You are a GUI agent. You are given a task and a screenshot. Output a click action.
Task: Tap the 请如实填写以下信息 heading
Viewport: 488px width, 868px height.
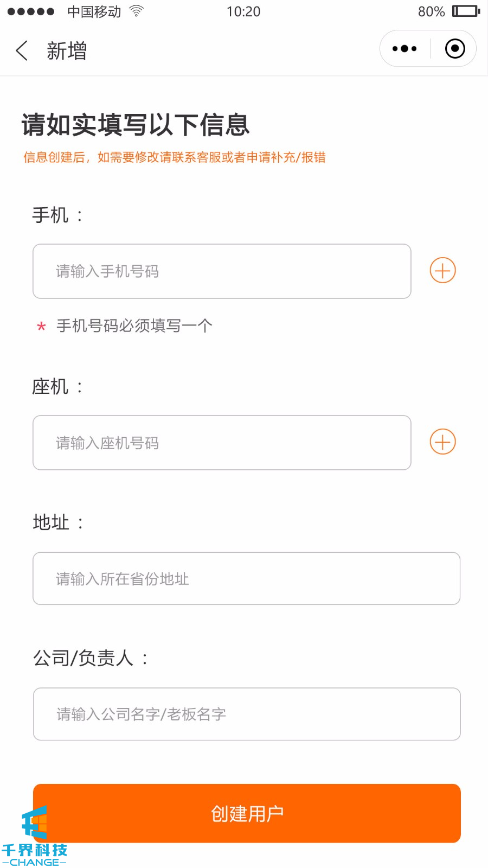coord(136,125)
